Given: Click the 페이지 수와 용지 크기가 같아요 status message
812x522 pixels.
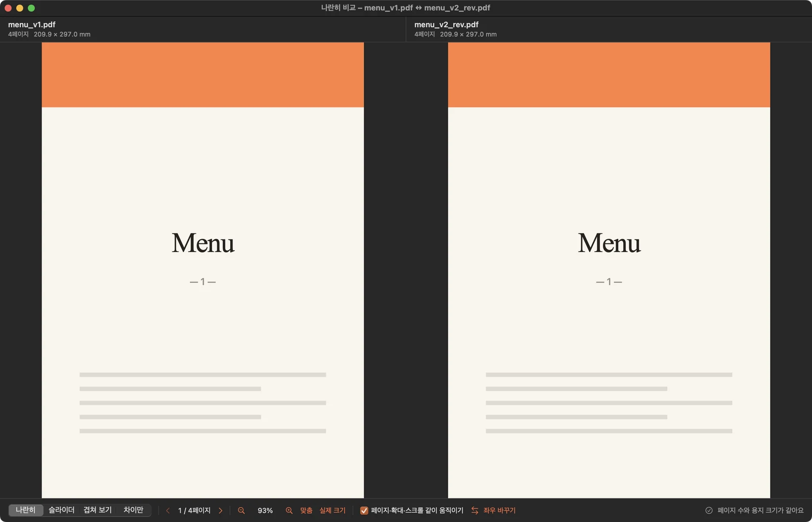Looking at the screenshot, I should pyautogui.click(x=760, y=510).
